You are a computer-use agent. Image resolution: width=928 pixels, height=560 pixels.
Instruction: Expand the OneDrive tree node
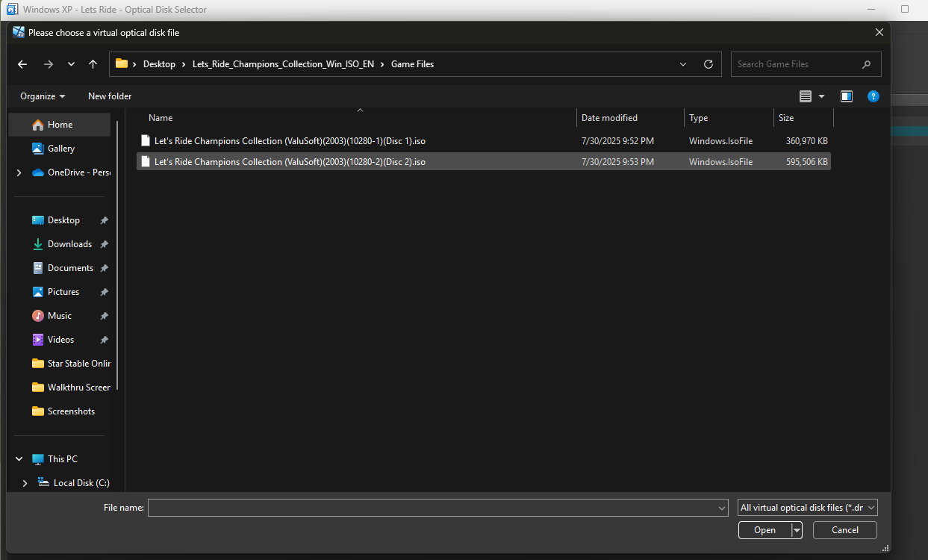(19, 172)
